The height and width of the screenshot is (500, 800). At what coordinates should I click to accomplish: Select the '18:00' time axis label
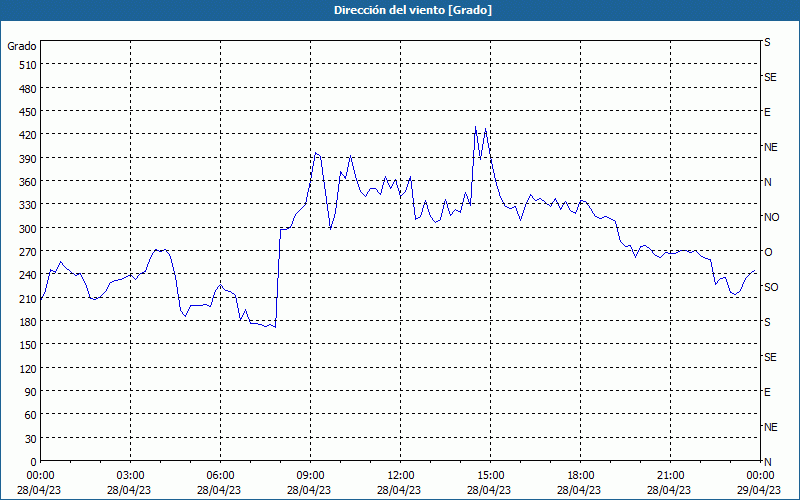[581, 476]
